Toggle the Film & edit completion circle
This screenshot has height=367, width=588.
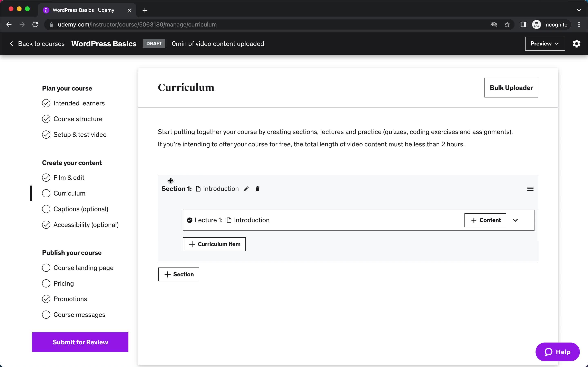[46, 177]
